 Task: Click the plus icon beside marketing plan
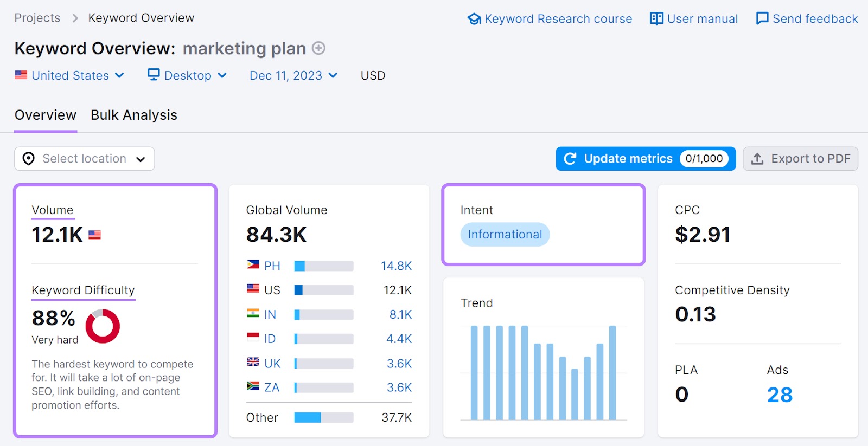[x=319, y=48]
